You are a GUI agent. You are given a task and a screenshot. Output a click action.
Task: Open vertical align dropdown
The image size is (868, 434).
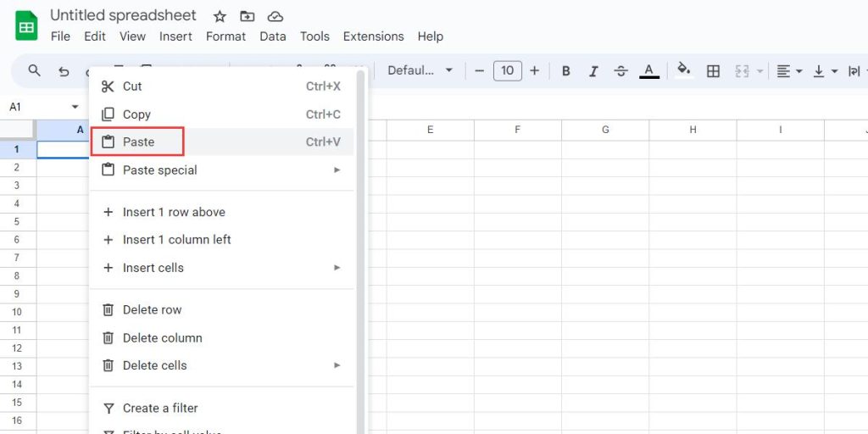tap(825, 71)
